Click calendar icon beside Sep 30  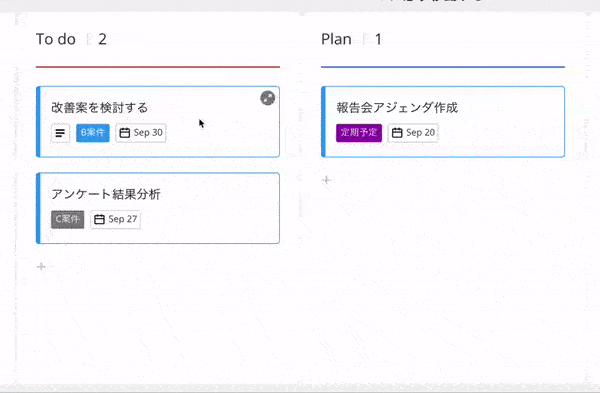point(125,133)
